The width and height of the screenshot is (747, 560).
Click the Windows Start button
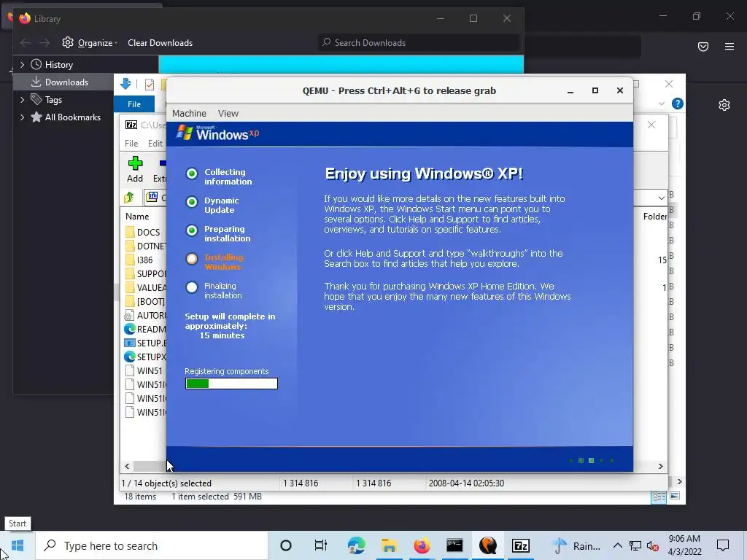(18, 545)
